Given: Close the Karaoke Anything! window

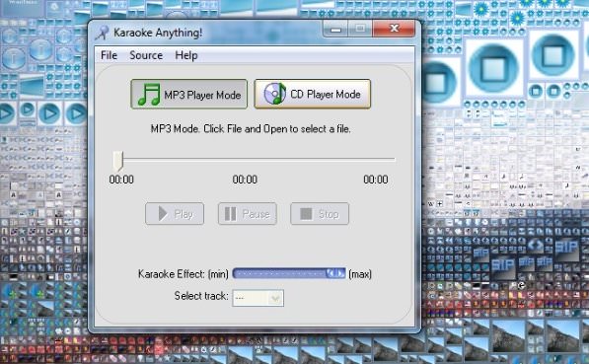Looking at the screenshot, I should (394, 29).
